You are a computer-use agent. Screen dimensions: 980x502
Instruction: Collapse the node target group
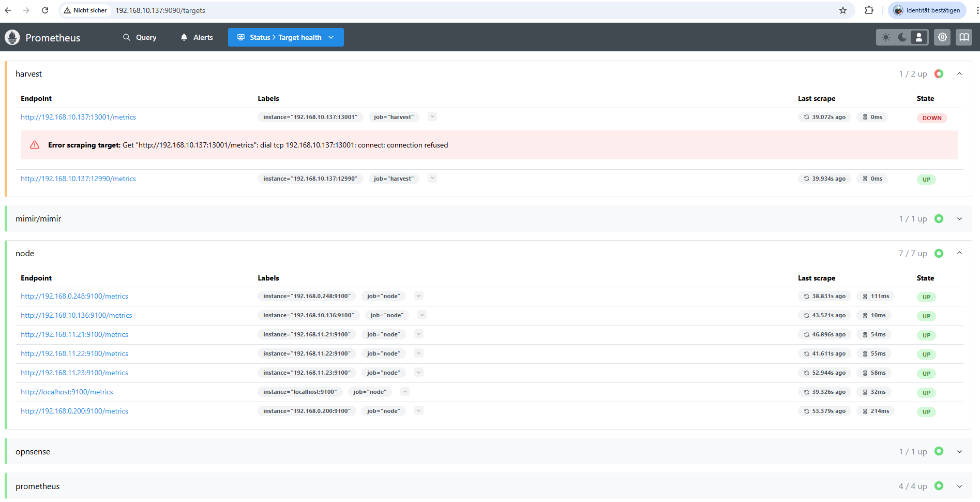pyautogui.click(x=959, y=253)
